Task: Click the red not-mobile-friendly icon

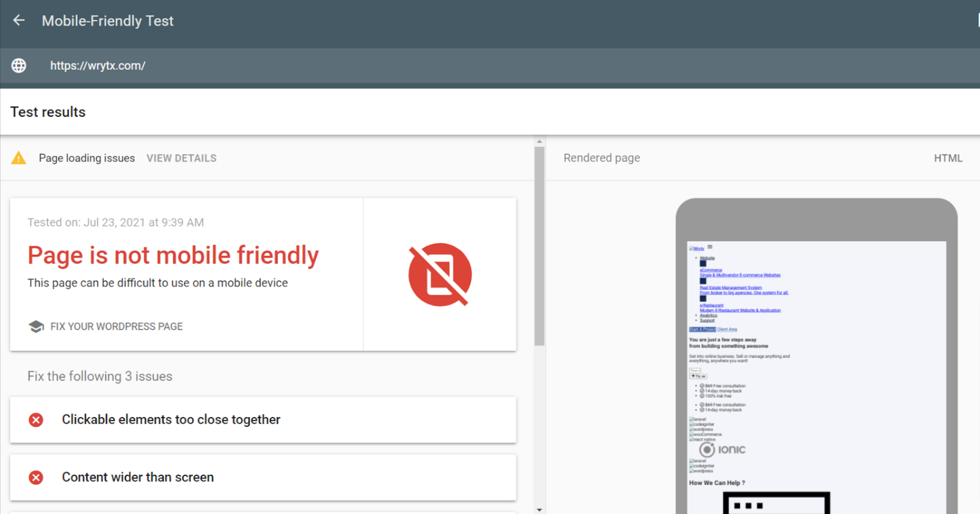Action: pos(440,274)
